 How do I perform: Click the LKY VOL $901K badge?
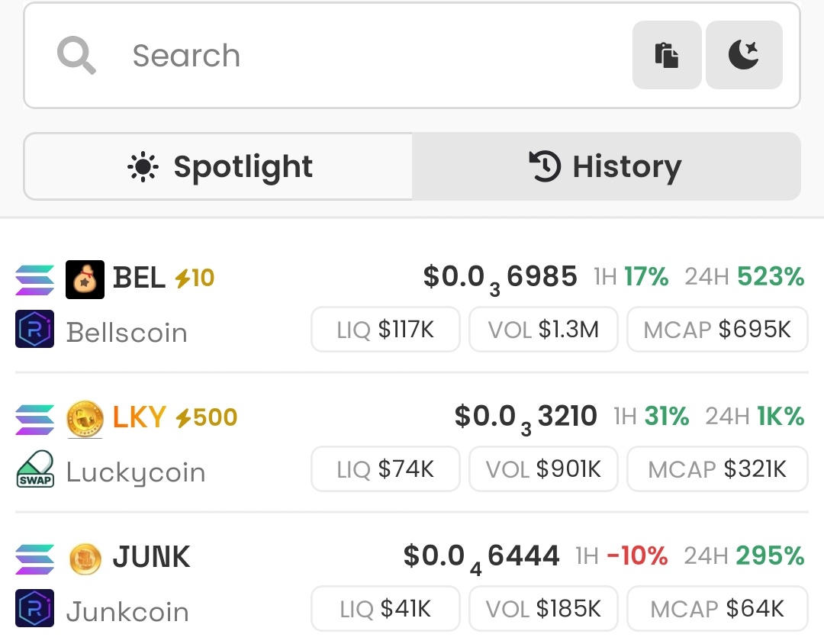pyautogui.click(x=543, y=469)
